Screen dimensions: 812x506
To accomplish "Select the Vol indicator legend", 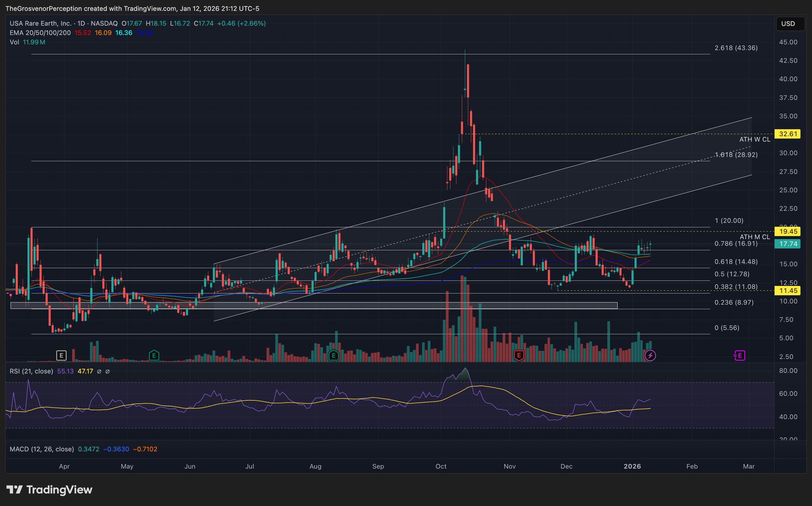I will (x=14, y=42).
